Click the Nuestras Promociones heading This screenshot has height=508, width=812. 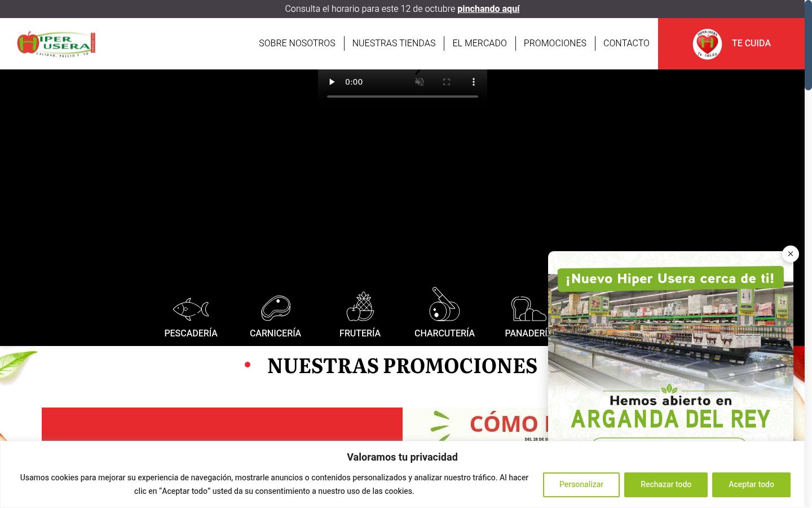point(402,366)
